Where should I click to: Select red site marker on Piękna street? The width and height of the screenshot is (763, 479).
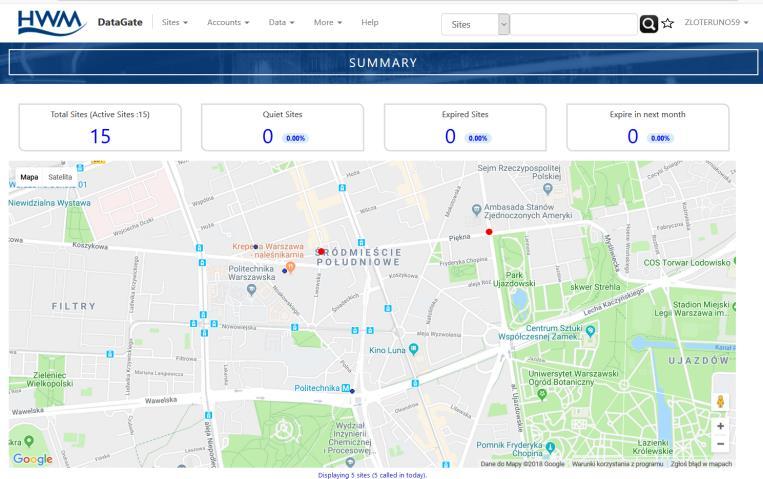point(489,232)
